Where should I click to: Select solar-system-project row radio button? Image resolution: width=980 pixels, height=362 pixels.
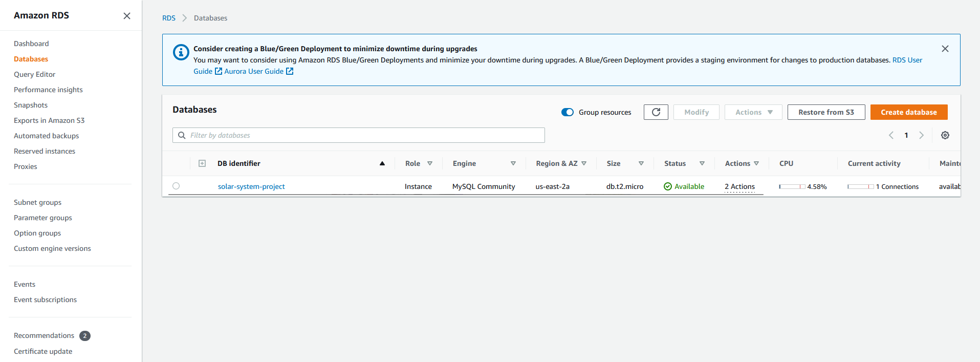tap(176, 186)
